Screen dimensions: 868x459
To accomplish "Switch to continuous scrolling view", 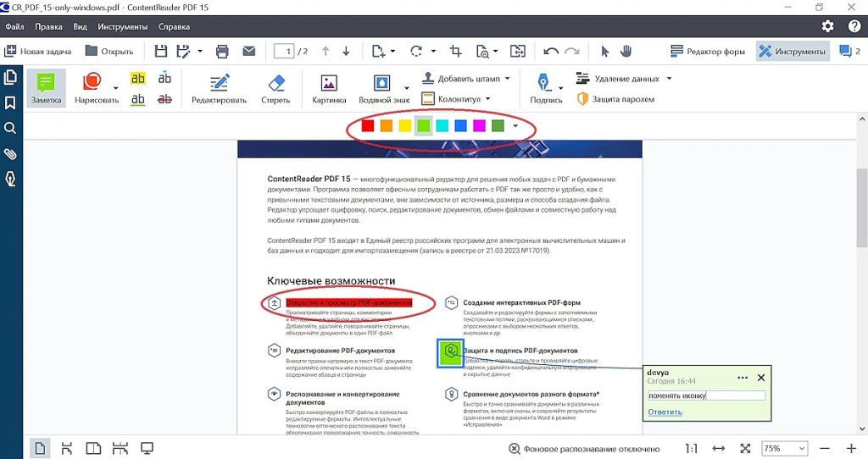I will point(66,448).
